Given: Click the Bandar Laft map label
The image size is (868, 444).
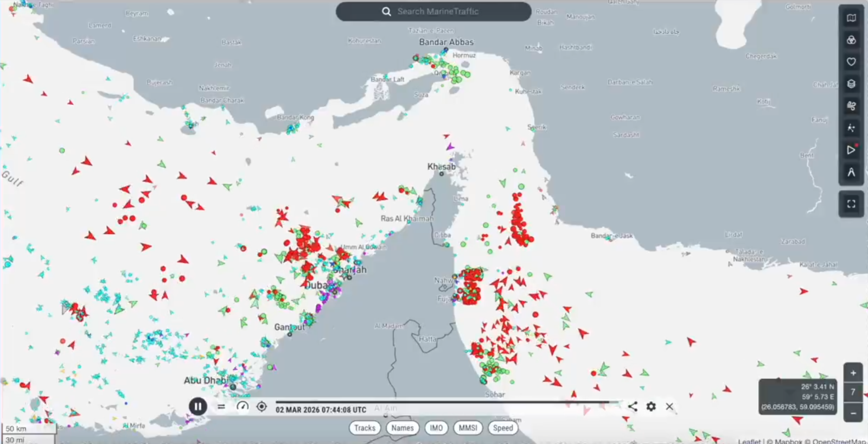Looking at the screenshot, I should [387, 79].
